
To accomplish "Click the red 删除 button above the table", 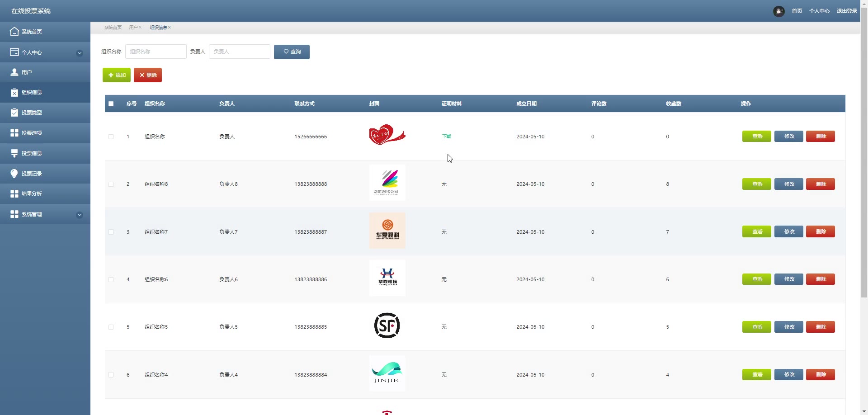I will point(148,75).
